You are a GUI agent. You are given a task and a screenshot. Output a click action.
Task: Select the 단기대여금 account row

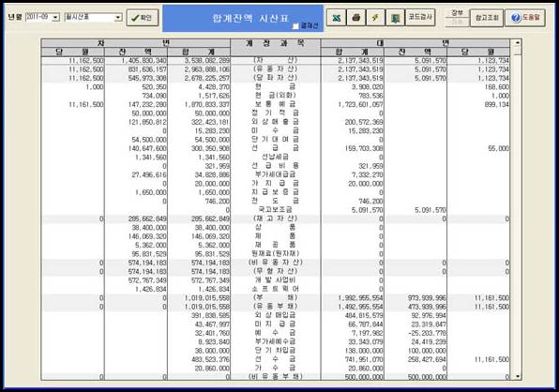coord(275,140)
